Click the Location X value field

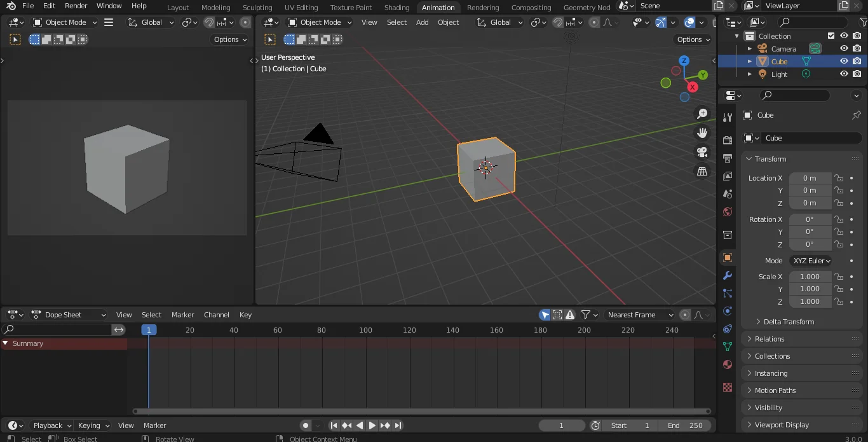click(x=811, y=178)
